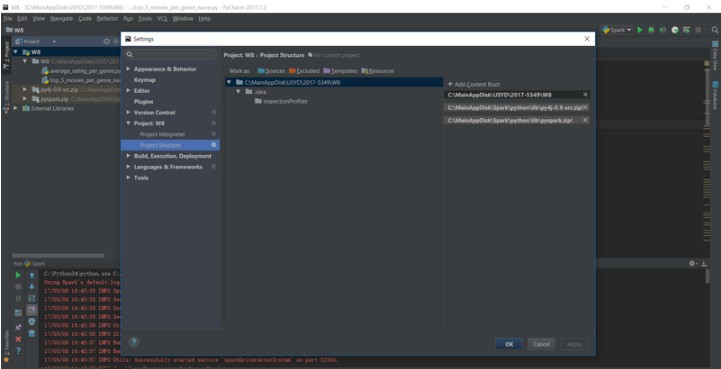
Task: Rerun Spark in the Run panel
Action: (18, 275)
